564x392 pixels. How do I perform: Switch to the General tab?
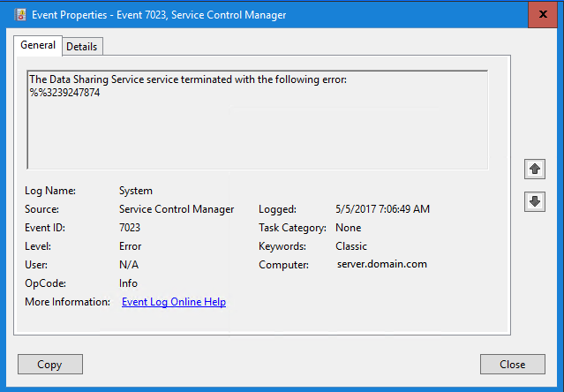coord(38,45)
